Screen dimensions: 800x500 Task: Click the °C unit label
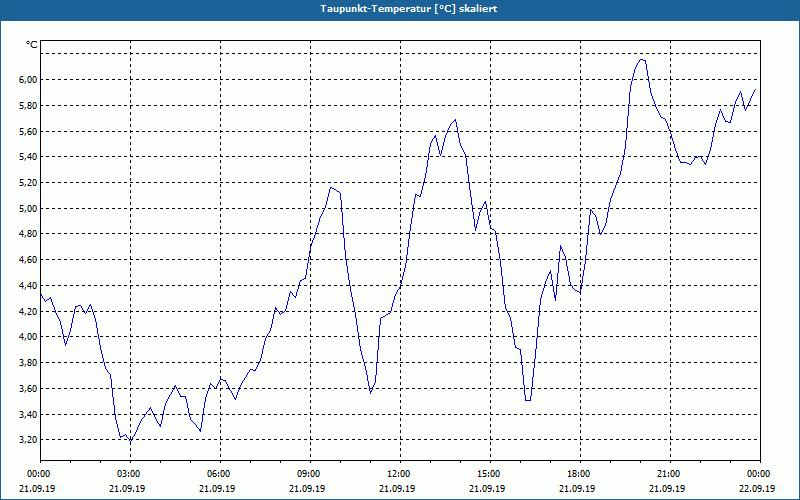coord(32,45)
